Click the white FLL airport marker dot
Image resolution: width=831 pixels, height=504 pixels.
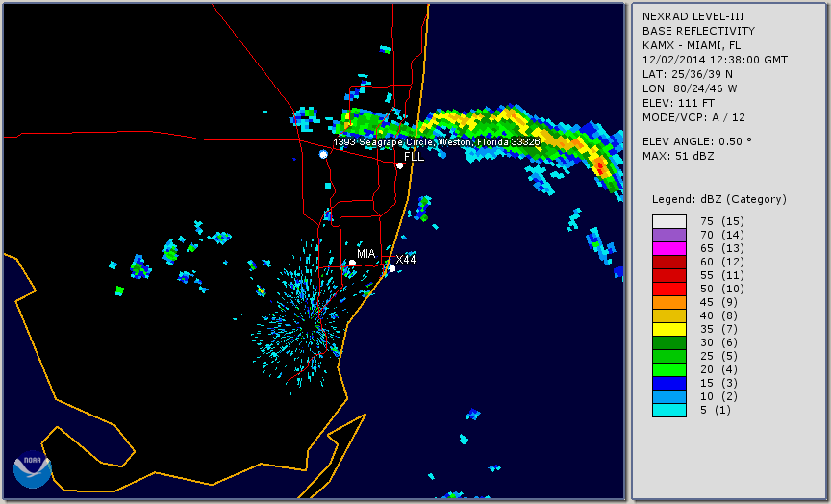pyautogui.click(x=399, y=165)
